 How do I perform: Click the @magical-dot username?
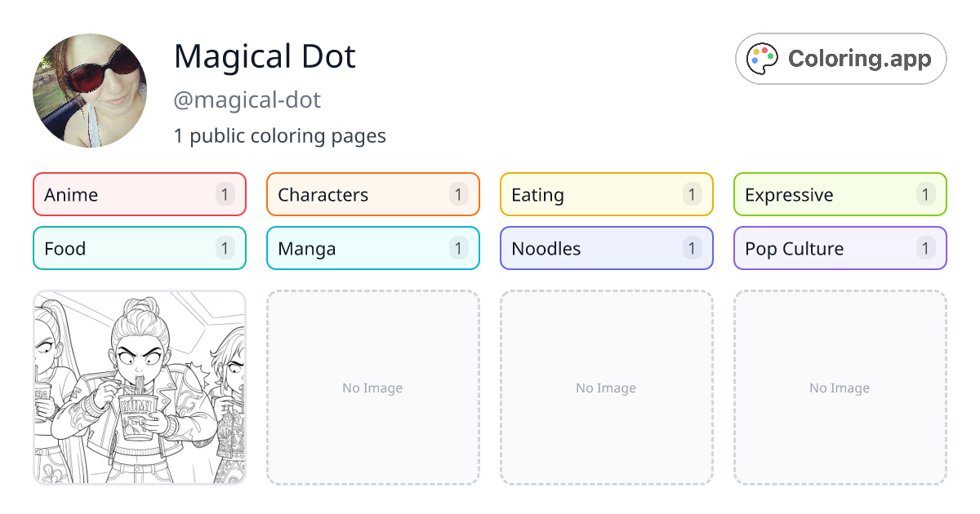tap(247, 100)
